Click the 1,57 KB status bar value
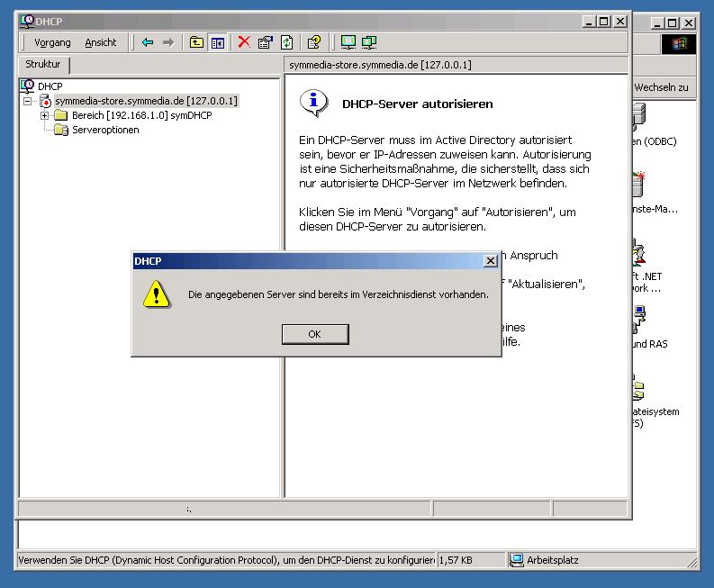This screenshot has width=714, height=588. pyautogui.click(x=456, y=560)
